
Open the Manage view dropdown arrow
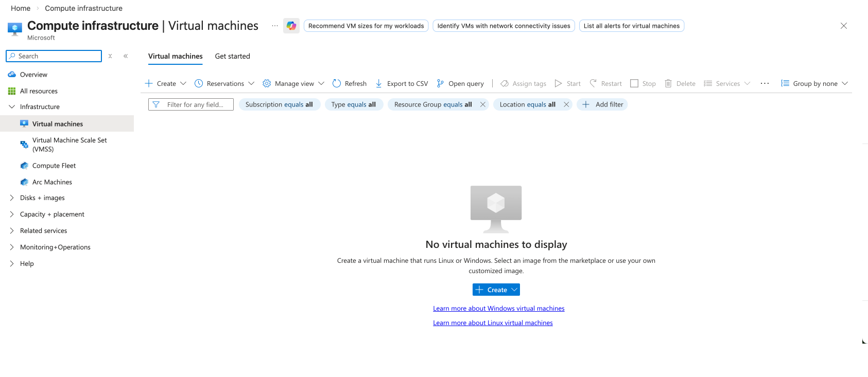point(321,83)
